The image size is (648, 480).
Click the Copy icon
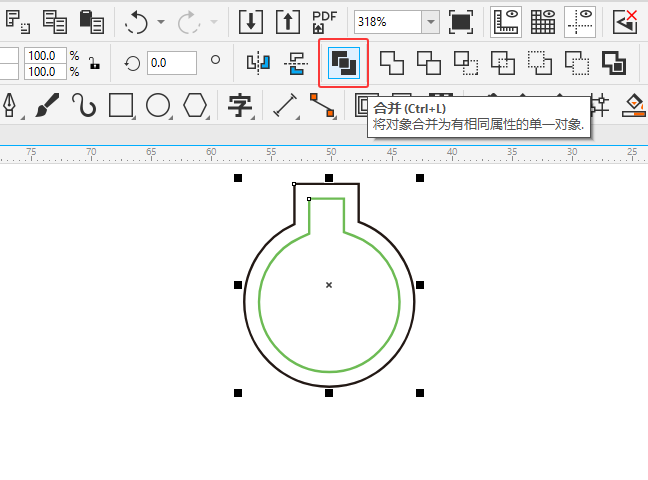tap(55, 21)
